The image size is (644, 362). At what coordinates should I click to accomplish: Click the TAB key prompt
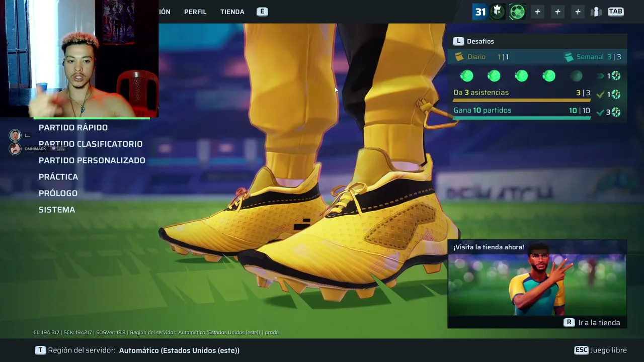[615, 12]
